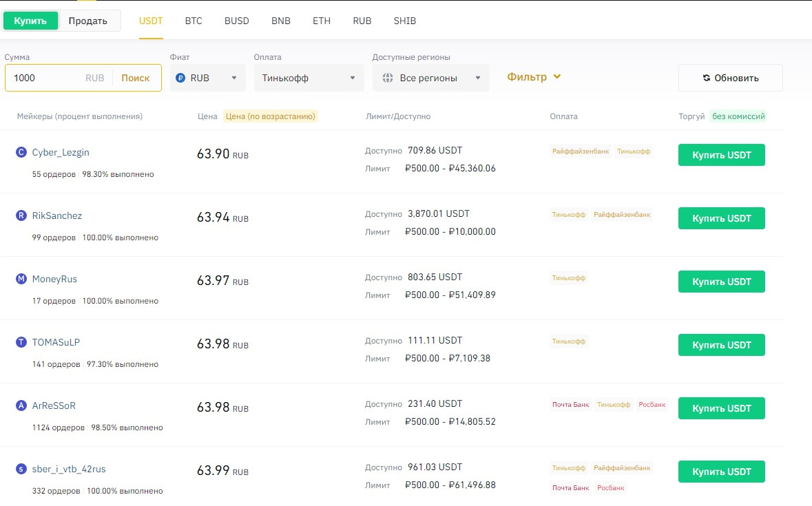Select the Купить toggle option
Image resolution: width=812 pixels, height=506 pixels.
[x=30, y=21]
